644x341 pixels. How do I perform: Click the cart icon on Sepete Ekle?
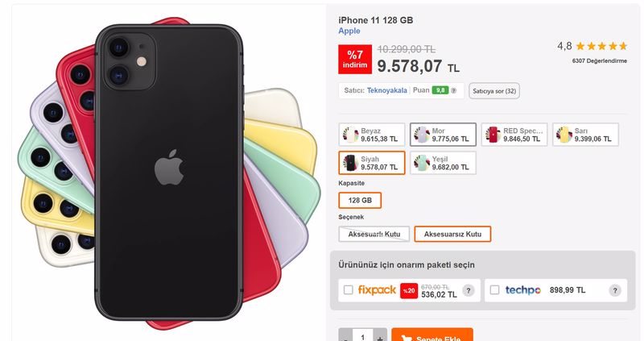407,338
